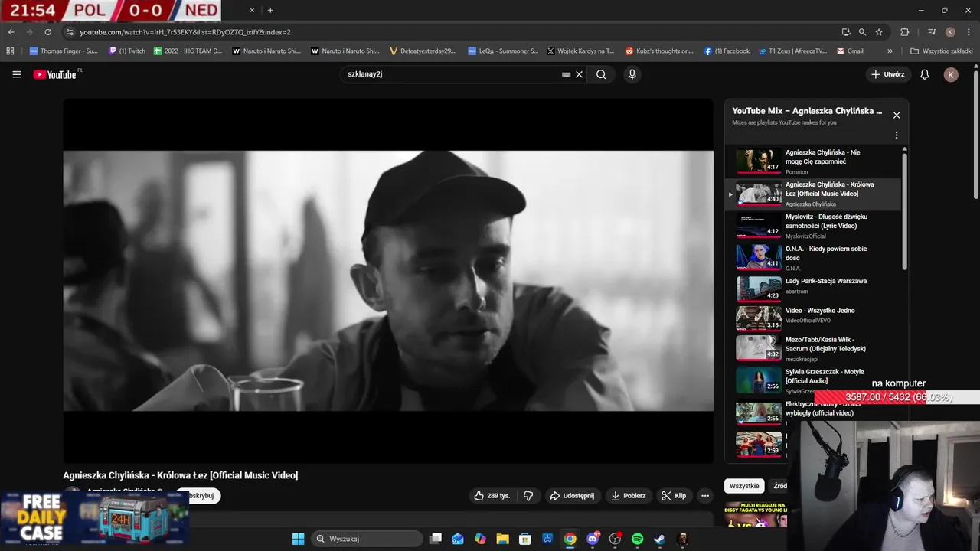Open Windows Start menu
This screenshot has height=551, width=980.
pos(298,539)
